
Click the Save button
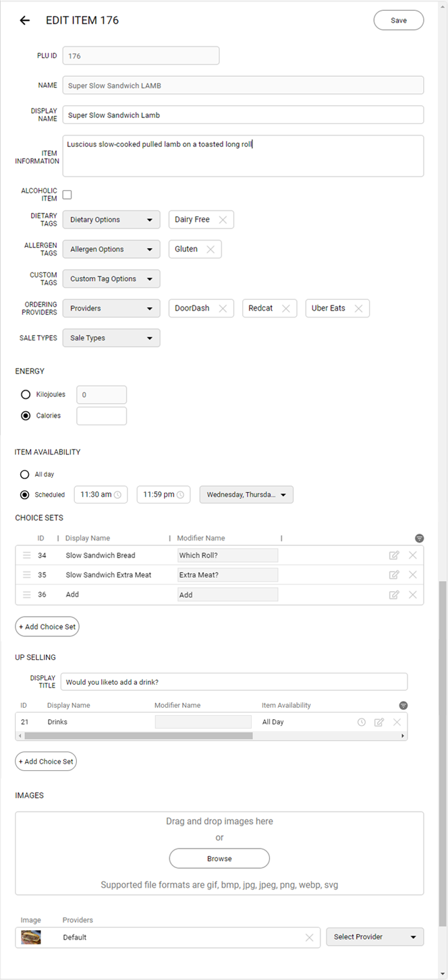(398, 20)
